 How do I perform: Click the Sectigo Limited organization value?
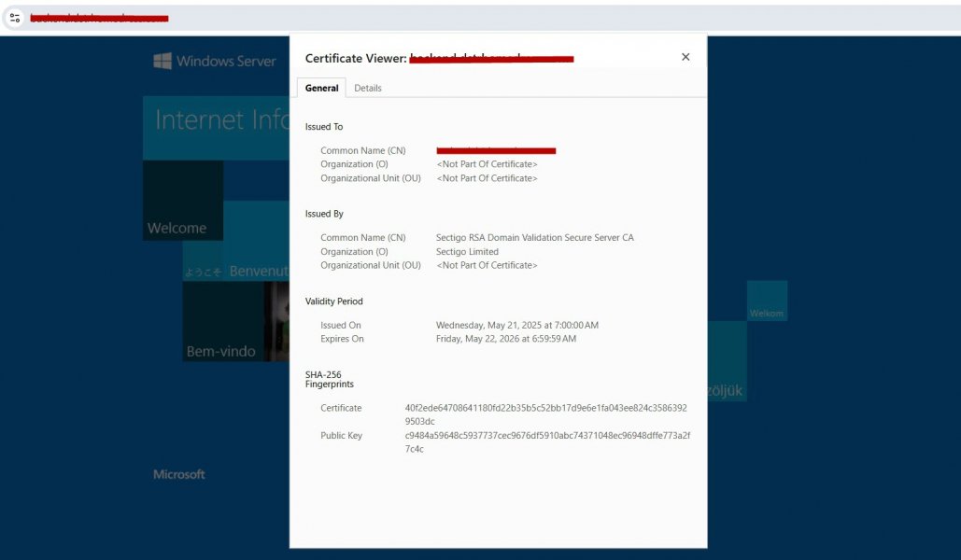tap(467, 252)
